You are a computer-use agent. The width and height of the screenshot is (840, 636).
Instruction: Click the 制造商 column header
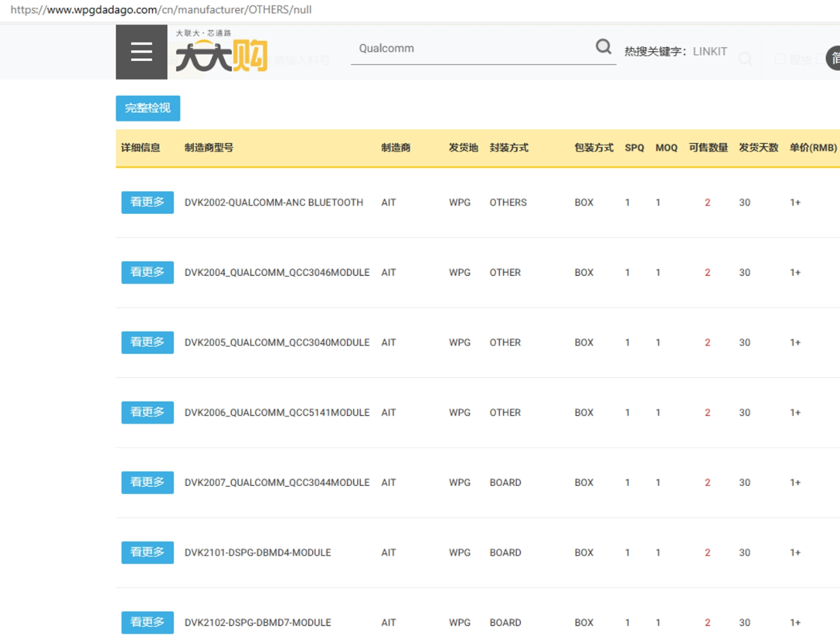coord(395,148)
